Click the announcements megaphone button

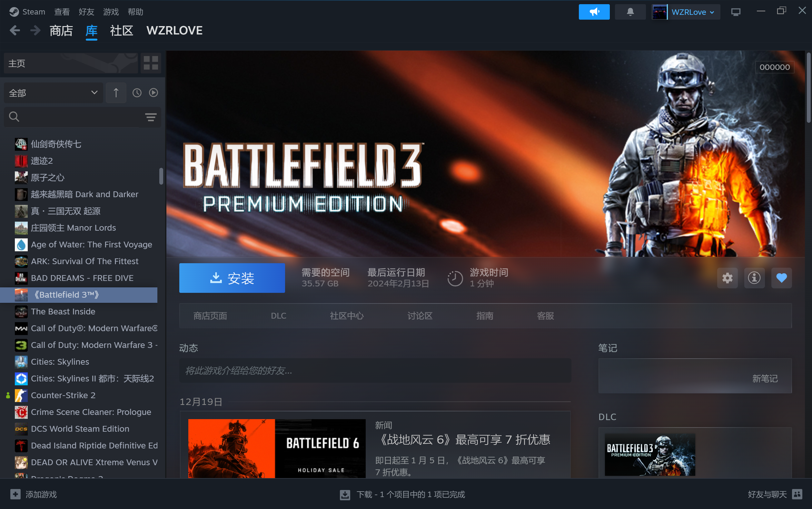click(594, 12)
